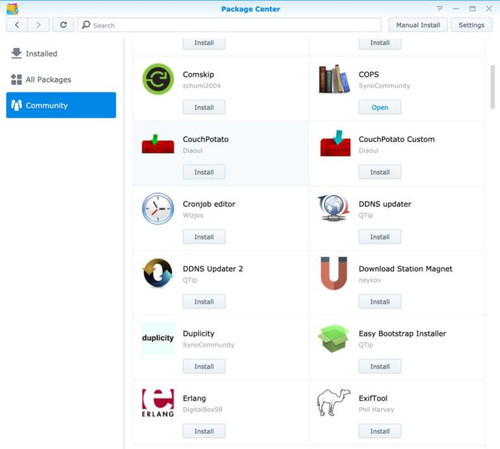This screenshot has height=449, width=500.
Task: Install DDNS updater by QTip
Action: tap(380, 237)
